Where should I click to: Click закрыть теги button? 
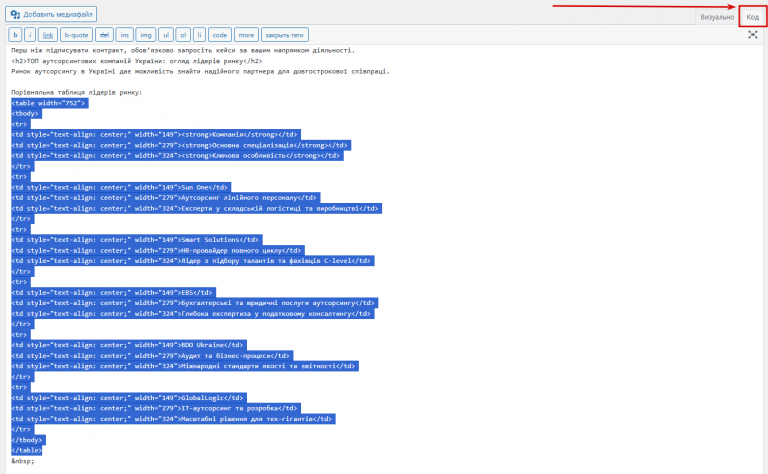(x=285, y=35)
